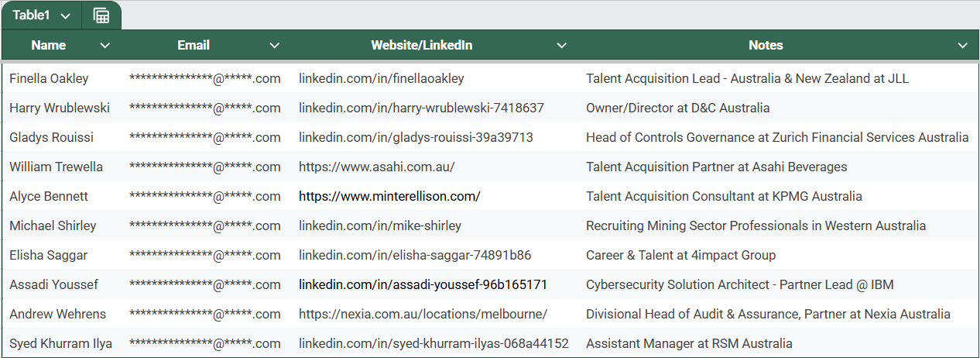Select Andrew Wehrens notes cell

coord(778,314)
